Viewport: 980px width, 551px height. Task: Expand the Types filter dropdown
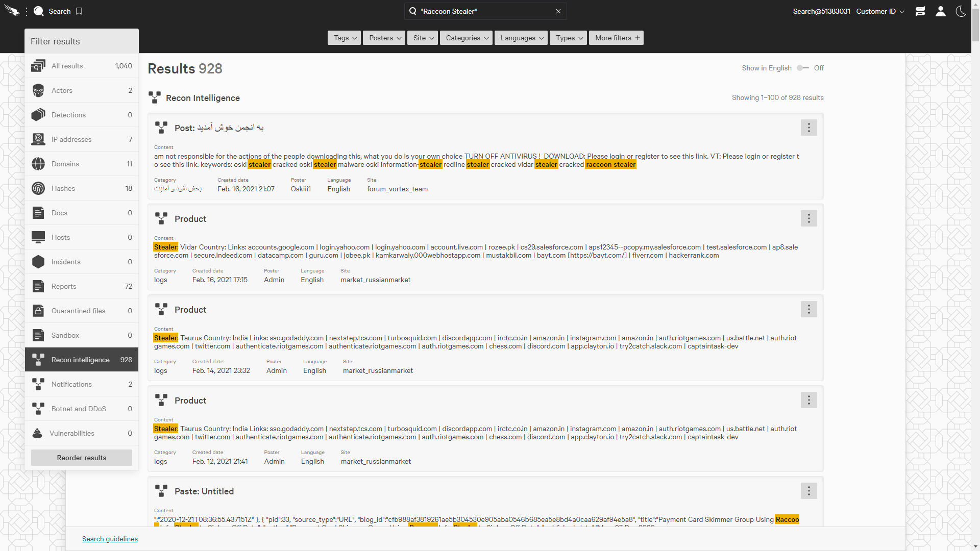coord(568,38)
